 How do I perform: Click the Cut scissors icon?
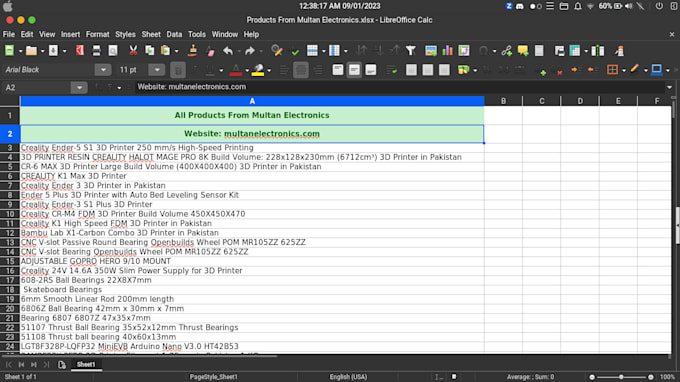pyautogui.click(x=133, y=51)
